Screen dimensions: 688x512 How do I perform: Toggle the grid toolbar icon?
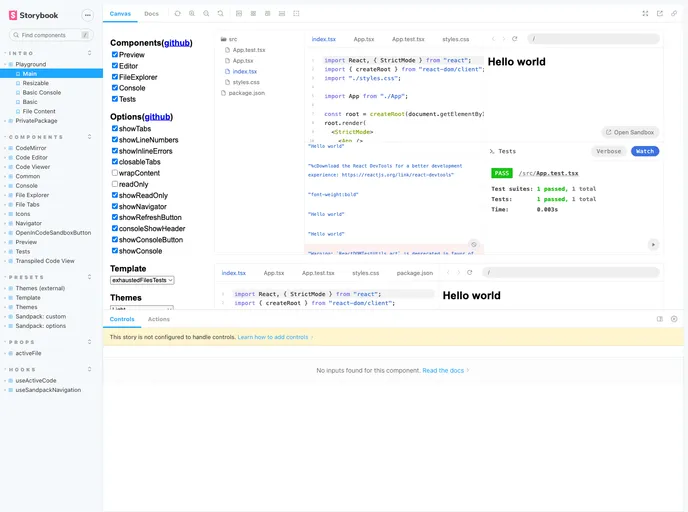(253, 14)
